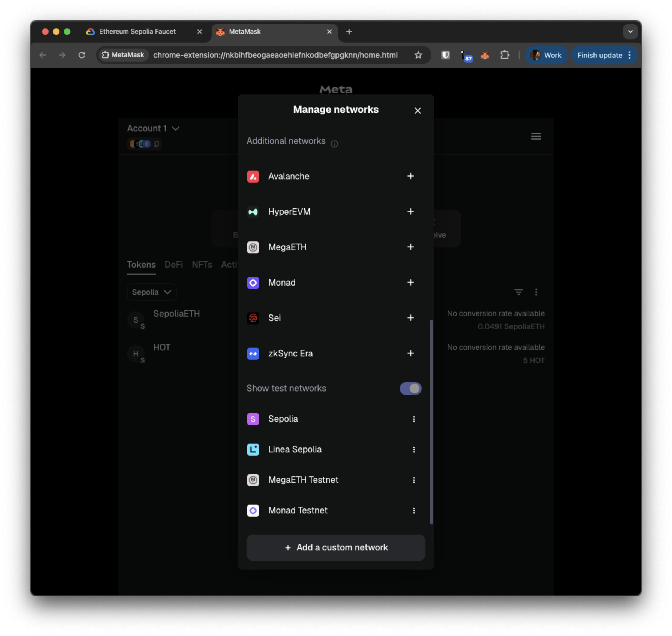The height and width of the screenshot is (636, 672).
Task: Click the Add a custom network button
Action: tap(335, 547)
